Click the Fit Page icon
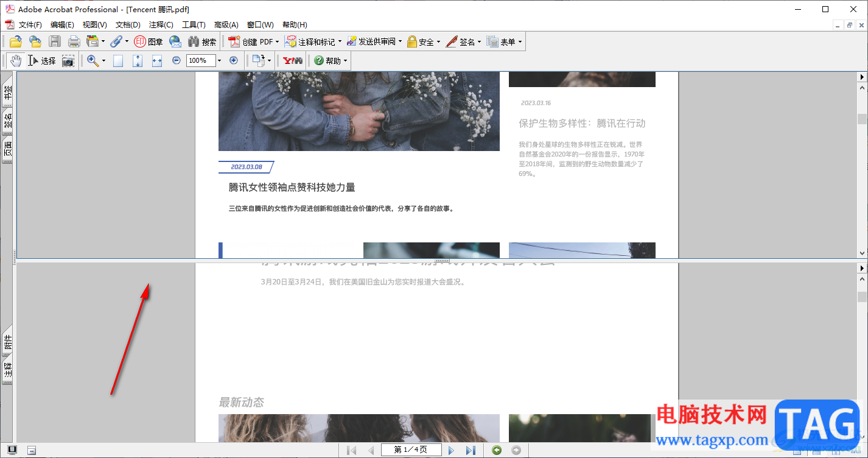This screenshot has height=458, width=868. click(138, 61)
